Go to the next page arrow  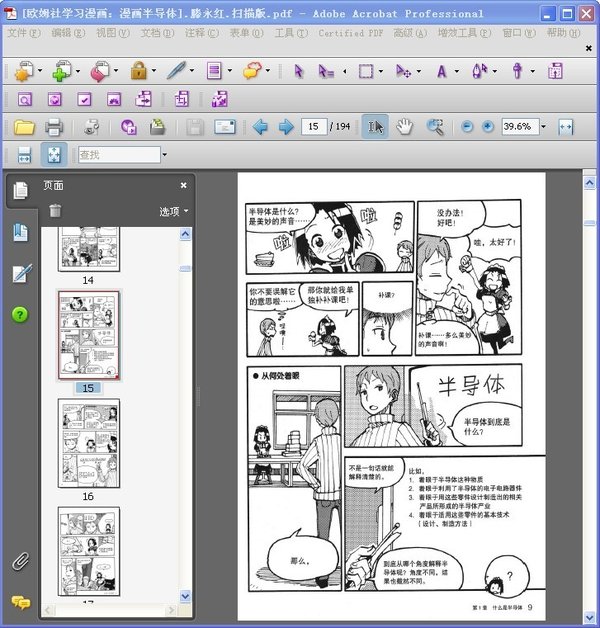(286, 127)
